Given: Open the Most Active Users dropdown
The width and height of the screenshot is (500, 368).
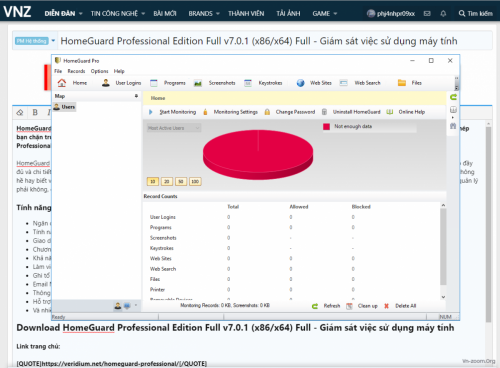Looking at the screenshot, I should [174, 128].
